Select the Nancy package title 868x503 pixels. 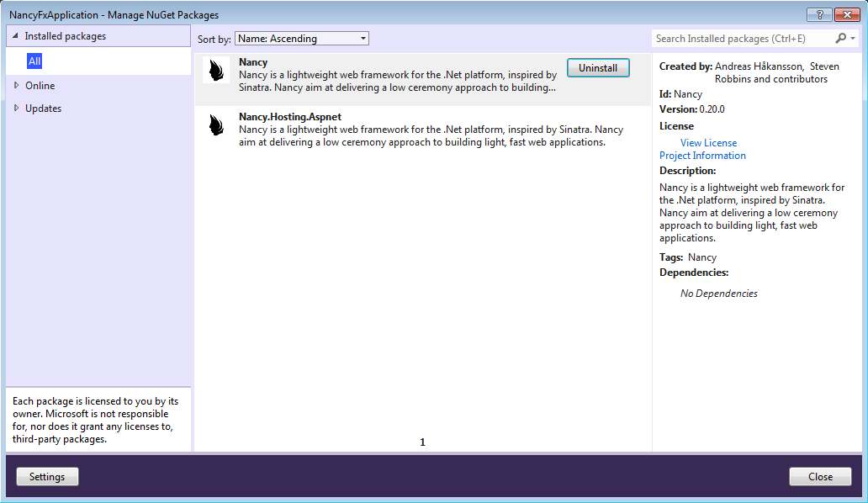tap(253, 62)
